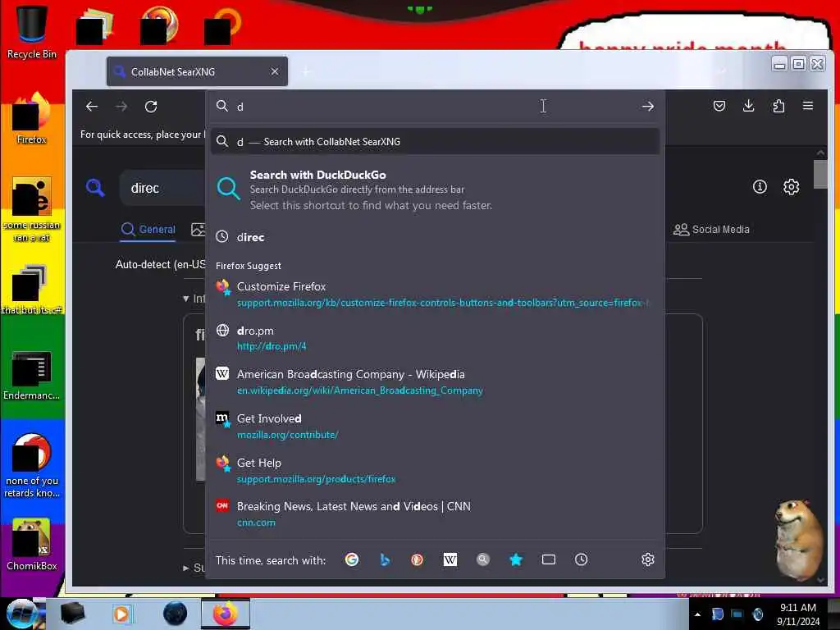Open the globe taskbar icon
Viewport: 840px width, 630px height.
point(176,614)
